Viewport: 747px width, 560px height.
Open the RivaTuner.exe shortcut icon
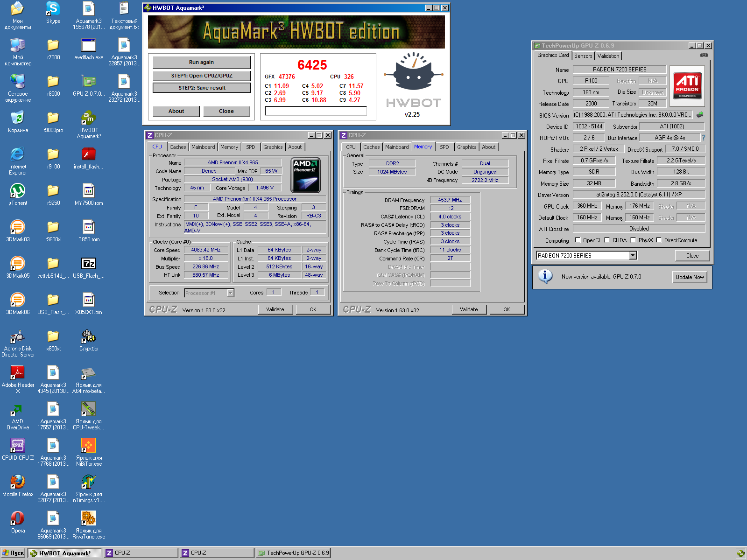[89, 518]
